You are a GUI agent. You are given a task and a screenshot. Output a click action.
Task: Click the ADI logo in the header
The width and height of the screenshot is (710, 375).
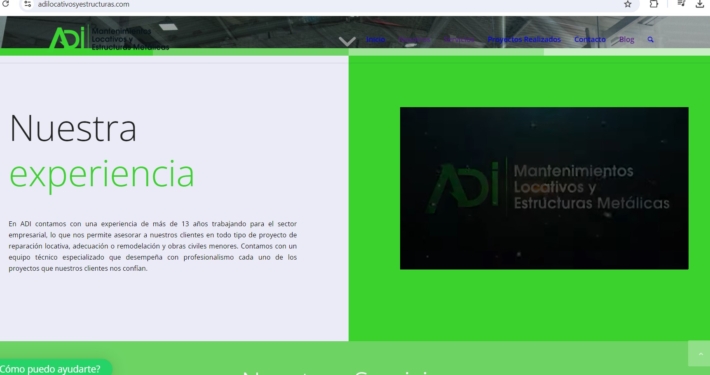(x=109, y=38)
